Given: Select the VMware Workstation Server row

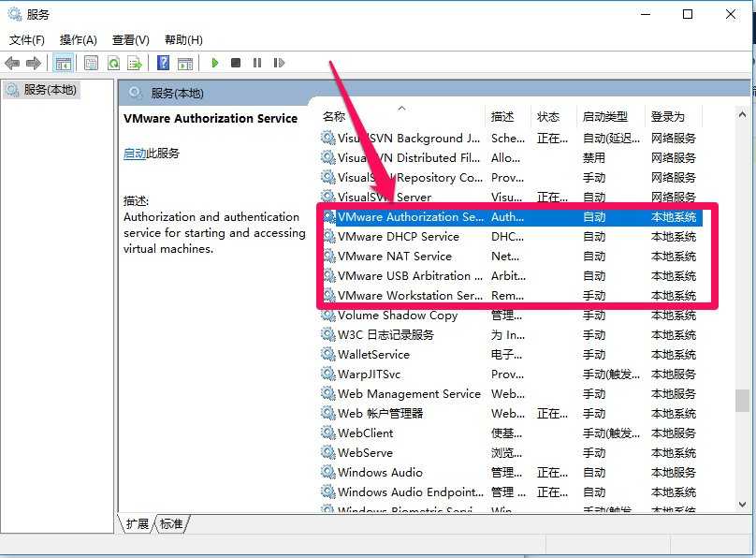Looking at the screenshot, I should tap(511, 296).
